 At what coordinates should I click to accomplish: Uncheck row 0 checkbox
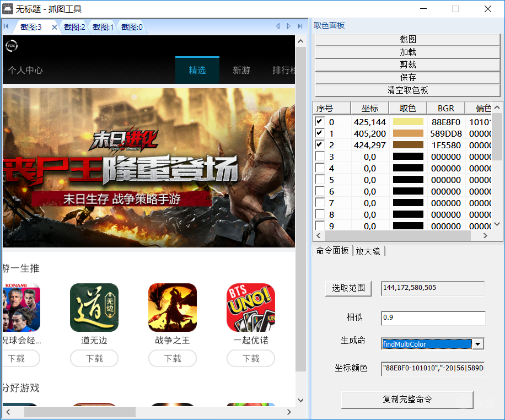tap(320, 121)
